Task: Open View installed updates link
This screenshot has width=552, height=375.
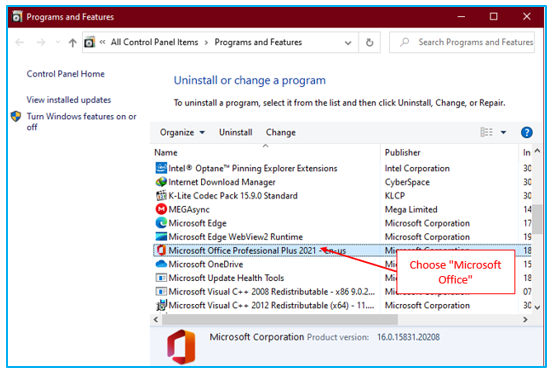Action: (x=69, y=100)
